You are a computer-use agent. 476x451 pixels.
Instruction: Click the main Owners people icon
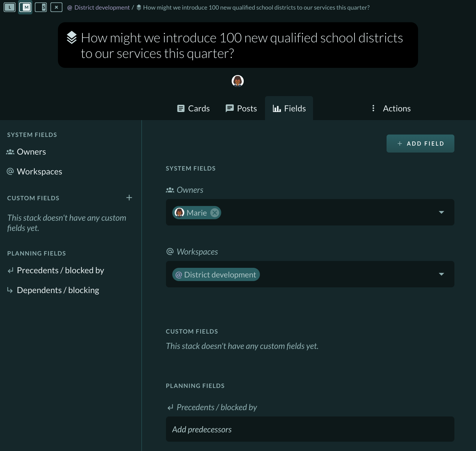(x=170, y=190)
